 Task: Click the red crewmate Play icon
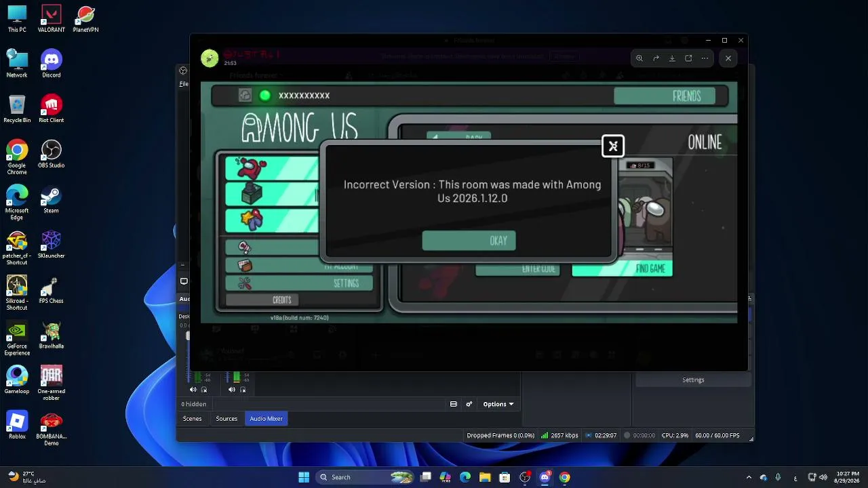click(250, 167)
